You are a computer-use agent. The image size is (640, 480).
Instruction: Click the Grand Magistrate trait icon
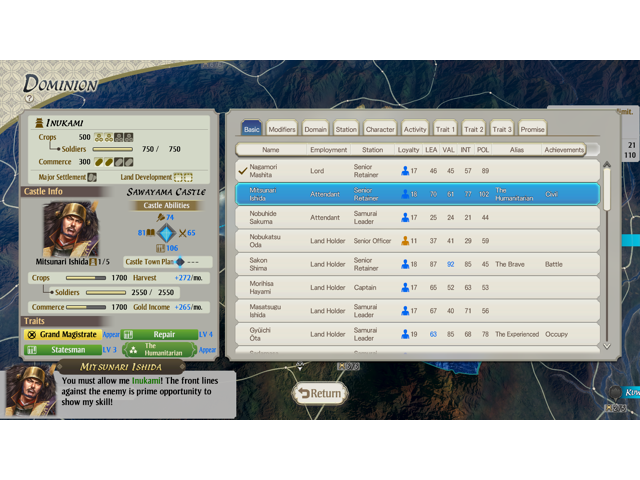31,335
